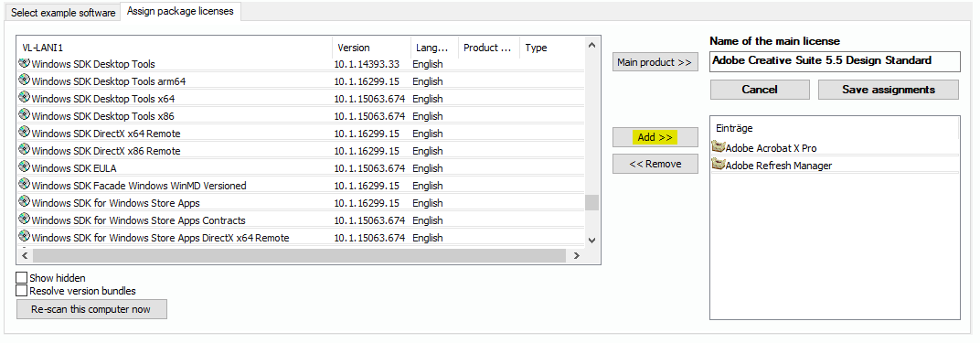The height and width of the screenshot is (343, 980).
Task: Edit the main license name field
Action: (835, 61)
